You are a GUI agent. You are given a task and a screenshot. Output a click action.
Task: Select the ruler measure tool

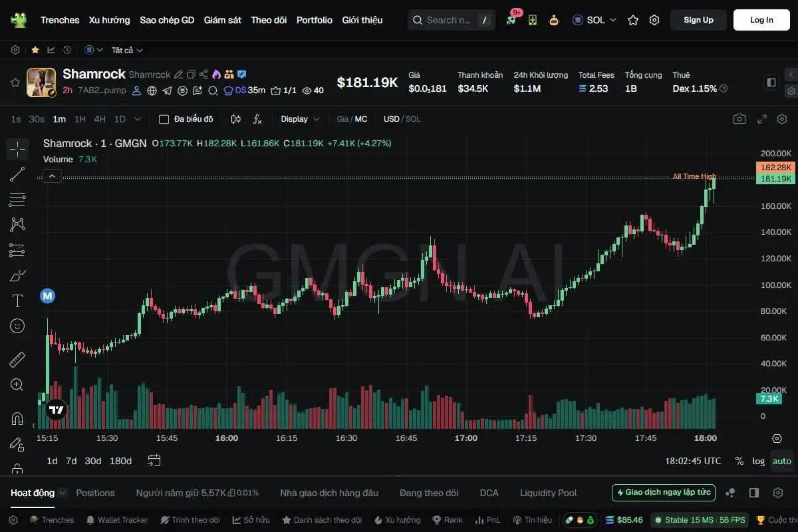pyautogui.click(x=17, y=360)
